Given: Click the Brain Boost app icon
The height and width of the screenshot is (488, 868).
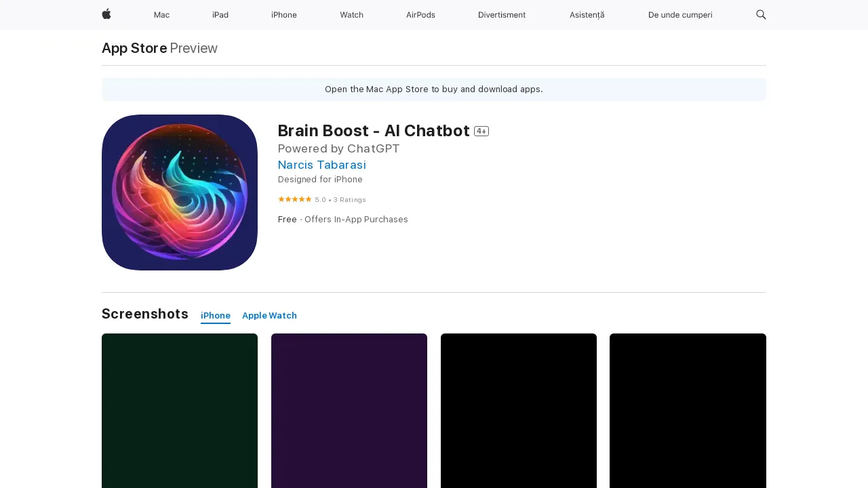Looking at the screenshot, I should tap(179, 192).
